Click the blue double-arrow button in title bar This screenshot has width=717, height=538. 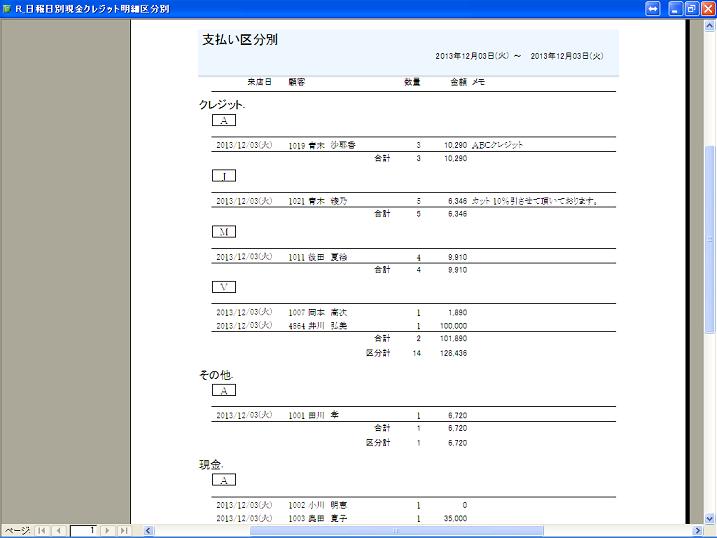pyautogui.click(x=653, y=8)
